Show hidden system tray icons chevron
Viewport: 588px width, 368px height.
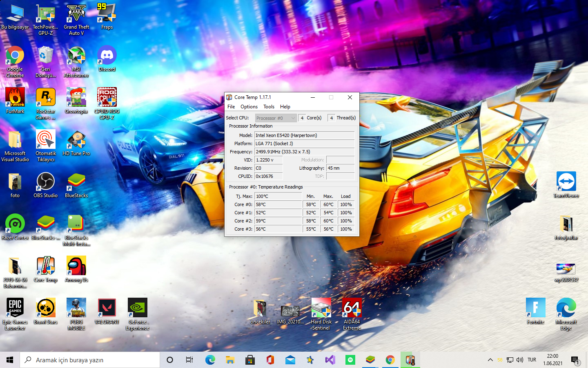(x=490, y=360)
